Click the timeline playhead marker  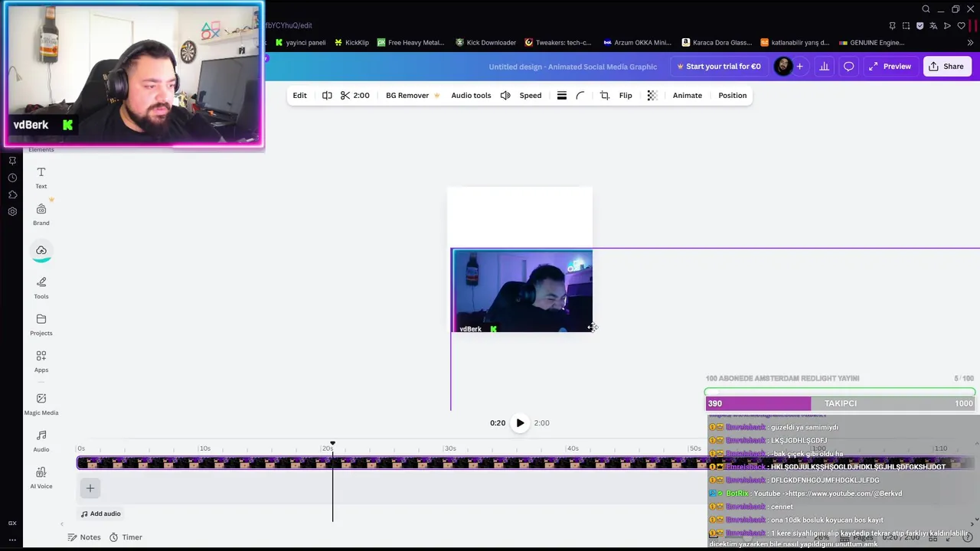tap(332, 444)
